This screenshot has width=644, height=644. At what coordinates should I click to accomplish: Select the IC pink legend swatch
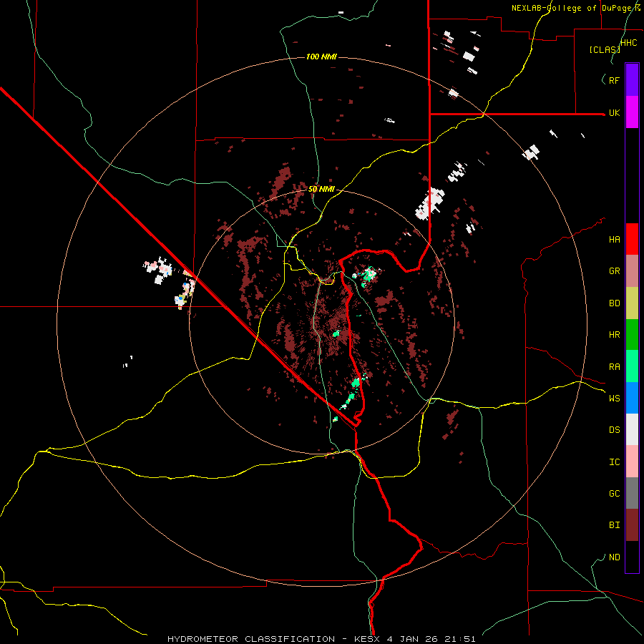point(632,462)
